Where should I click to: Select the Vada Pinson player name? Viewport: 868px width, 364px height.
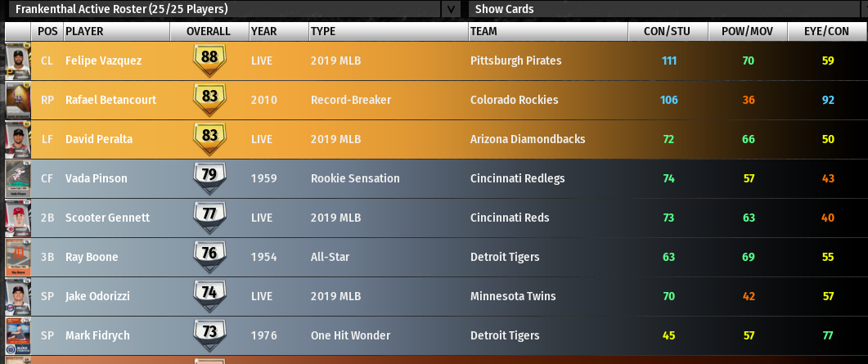click(96, 178)
